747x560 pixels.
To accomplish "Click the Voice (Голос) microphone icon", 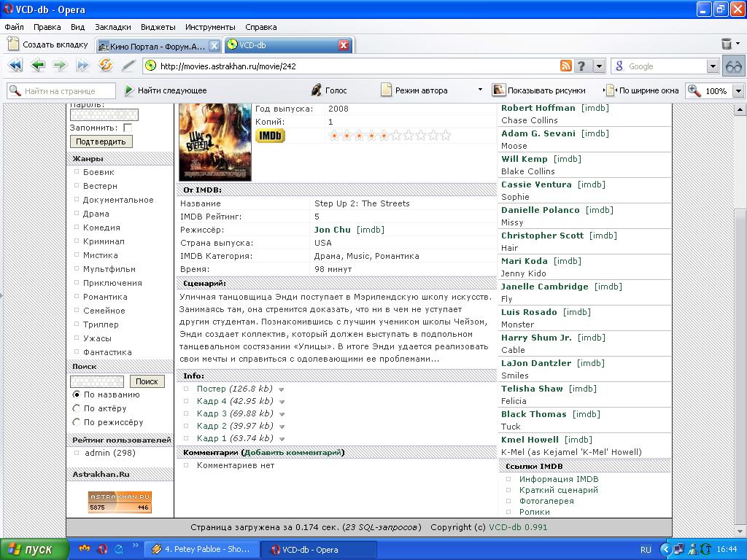I will [x=316, y=90].
